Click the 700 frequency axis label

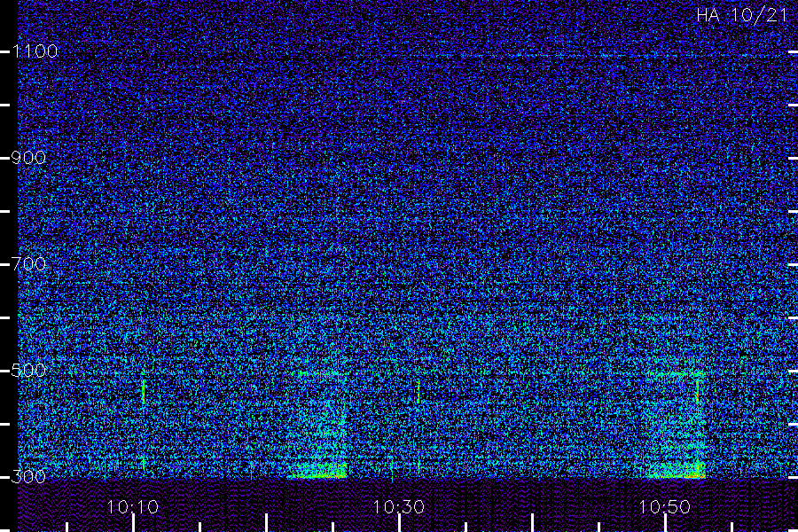[28, 263]
